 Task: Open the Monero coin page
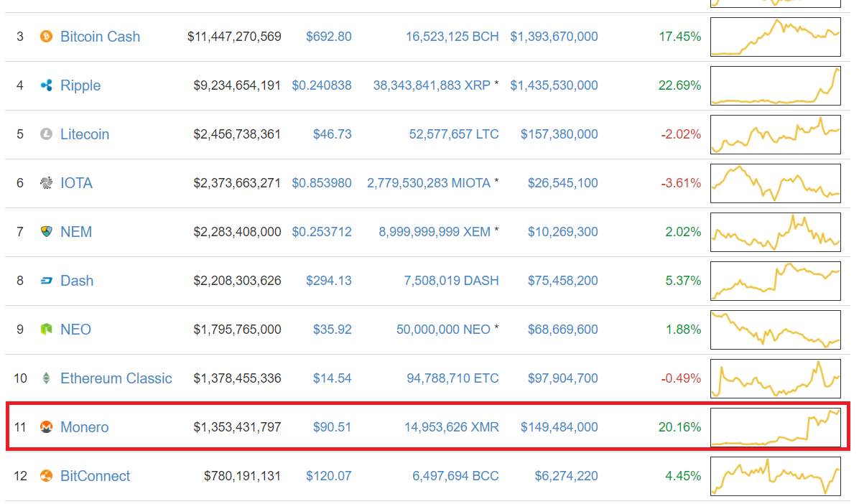[84, 426]
